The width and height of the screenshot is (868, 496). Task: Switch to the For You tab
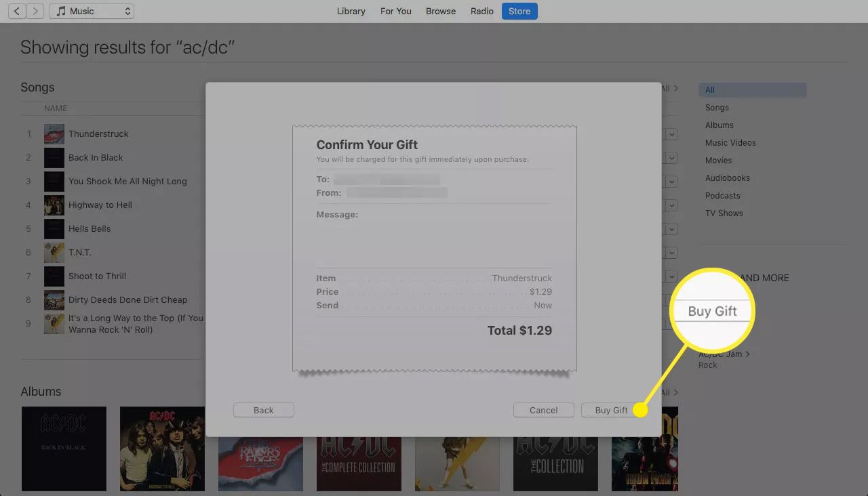(x=396, y=11)
